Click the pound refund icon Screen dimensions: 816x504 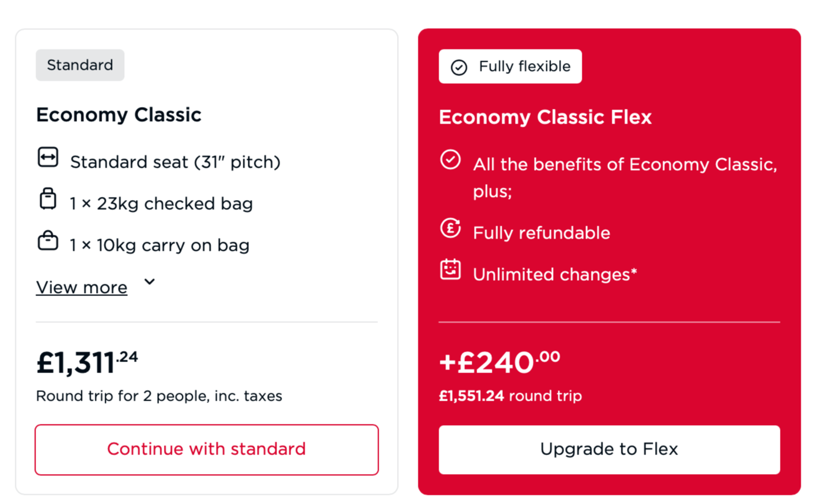pos(450,228)
